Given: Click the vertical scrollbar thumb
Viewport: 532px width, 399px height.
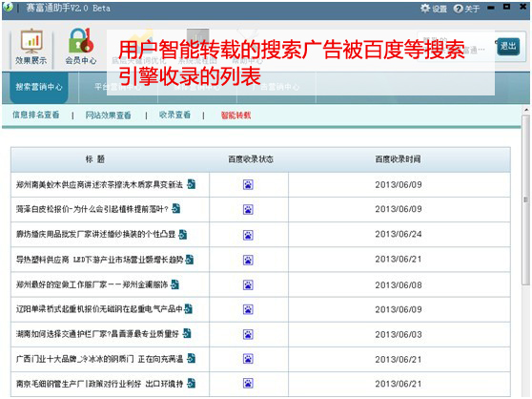Looking at the screenshot, I should pyautogui.click(x=526, y=199).
